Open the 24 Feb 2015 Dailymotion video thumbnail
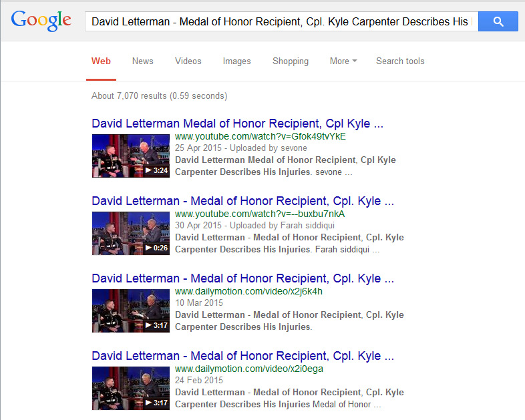525x420 pixels. [130, 388]
